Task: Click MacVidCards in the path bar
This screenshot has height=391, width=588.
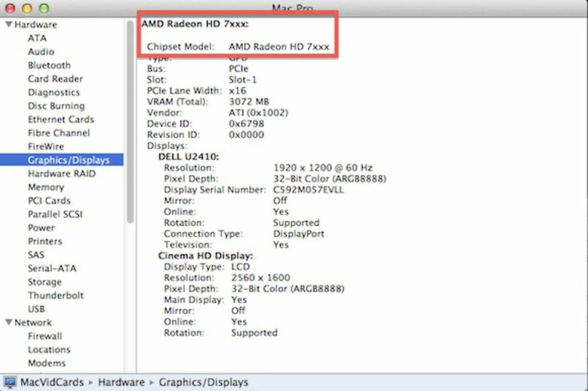Action: pyautogui.click(x=52, y=383)
